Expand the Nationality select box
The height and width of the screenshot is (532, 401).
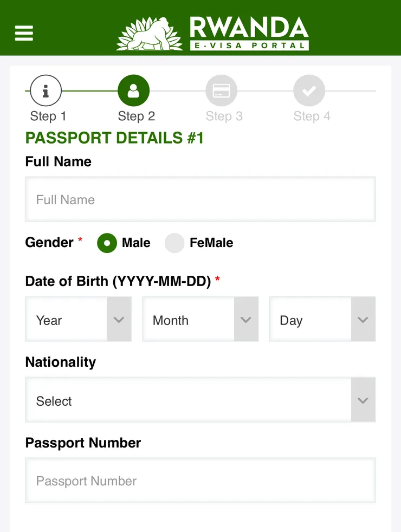coord(189,401)
